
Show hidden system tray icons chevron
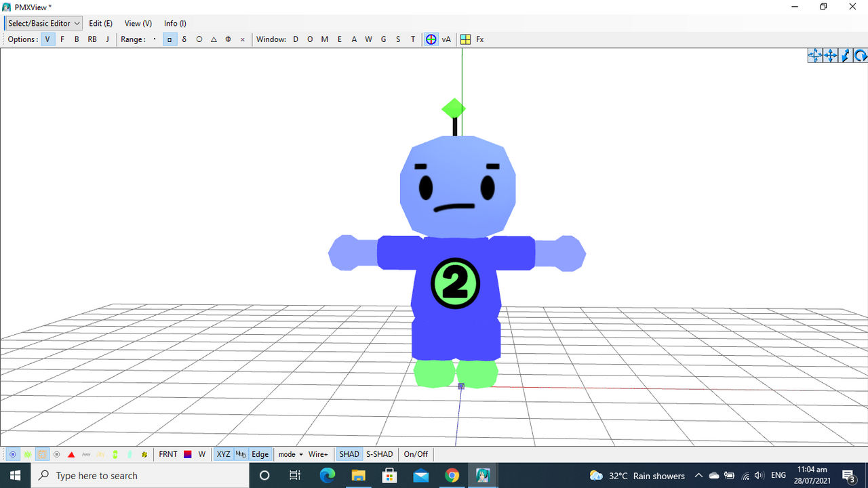[x=698, y=476]
